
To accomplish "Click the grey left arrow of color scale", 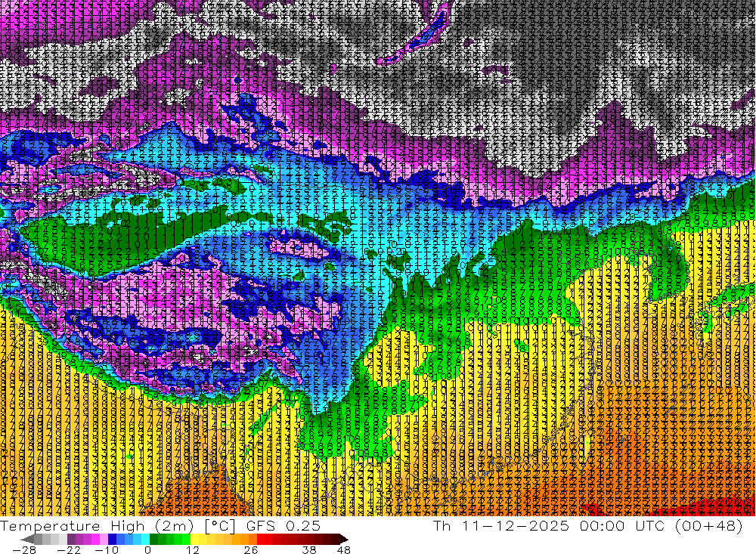I will click(27, 540).
